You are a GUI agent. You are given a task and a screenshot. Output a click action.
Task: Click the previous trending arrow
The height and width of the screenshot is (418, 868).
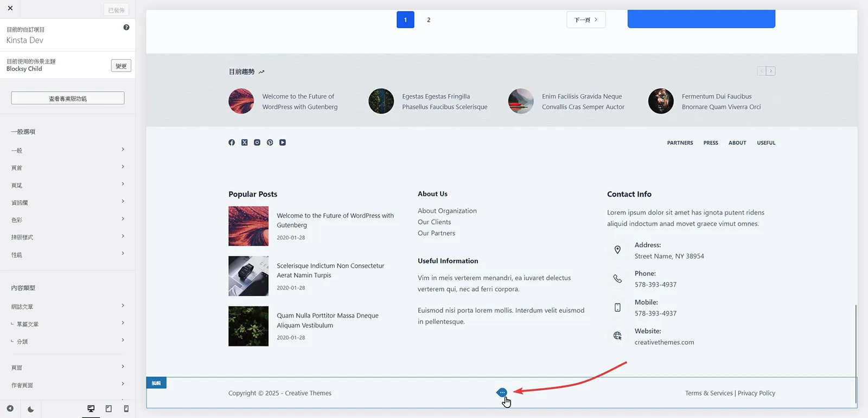click(762, 71)
